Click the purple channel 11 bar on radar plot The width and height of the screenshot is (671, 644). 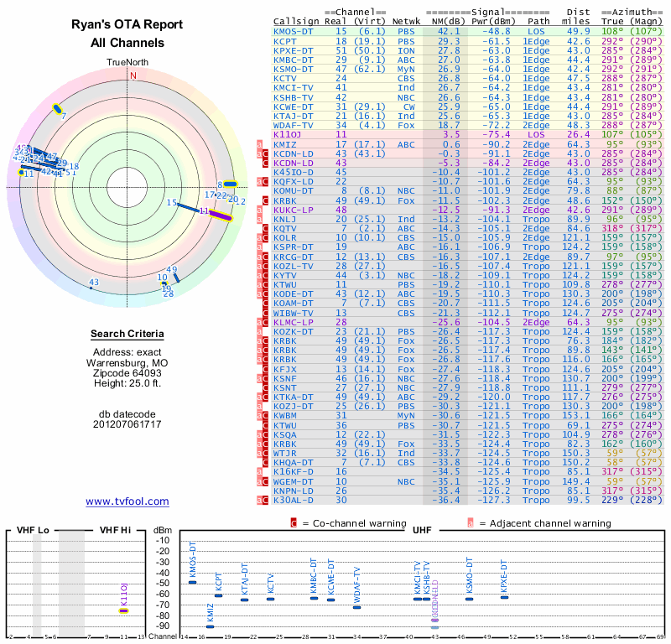tap(221, 216)
